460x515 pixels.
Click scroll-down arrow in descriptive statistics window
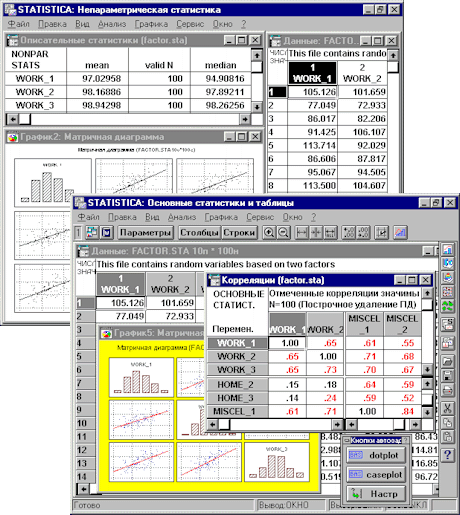click(257, 107)
